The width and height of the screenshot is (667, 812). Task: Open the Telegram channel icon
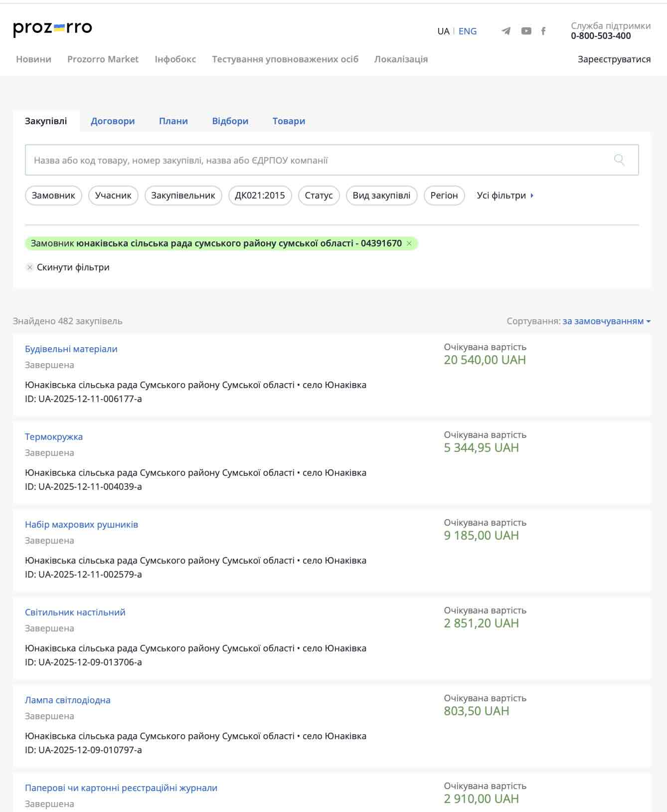click(506, 31)
